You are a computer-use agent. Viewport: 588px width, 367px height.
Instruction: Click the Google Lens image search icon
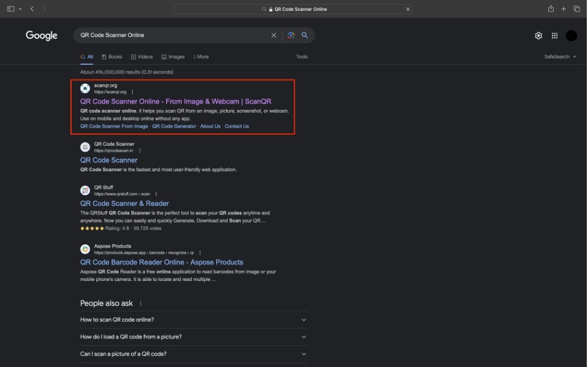click(291, 35)
